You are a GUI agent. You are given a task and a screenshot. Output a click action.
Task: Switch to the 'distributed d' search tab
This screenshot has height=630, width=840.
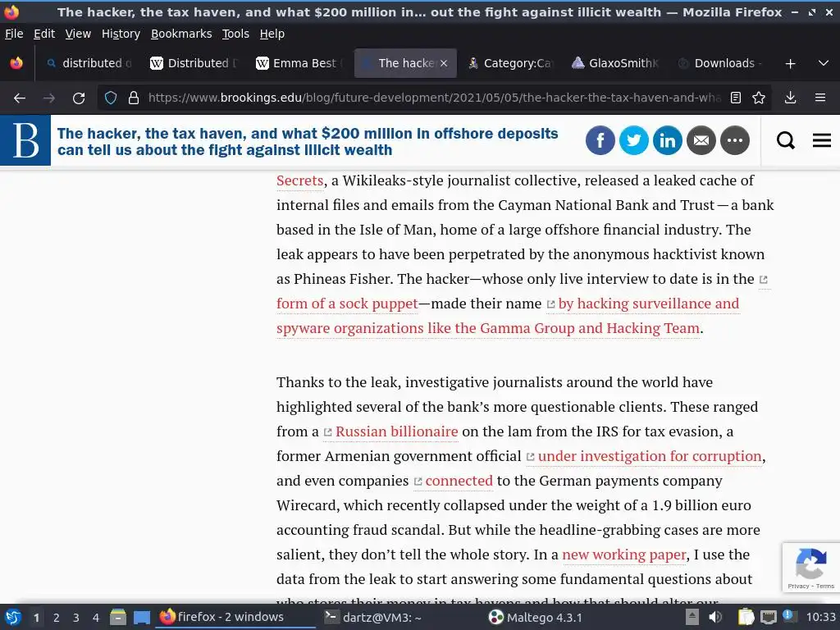[89, 63]
